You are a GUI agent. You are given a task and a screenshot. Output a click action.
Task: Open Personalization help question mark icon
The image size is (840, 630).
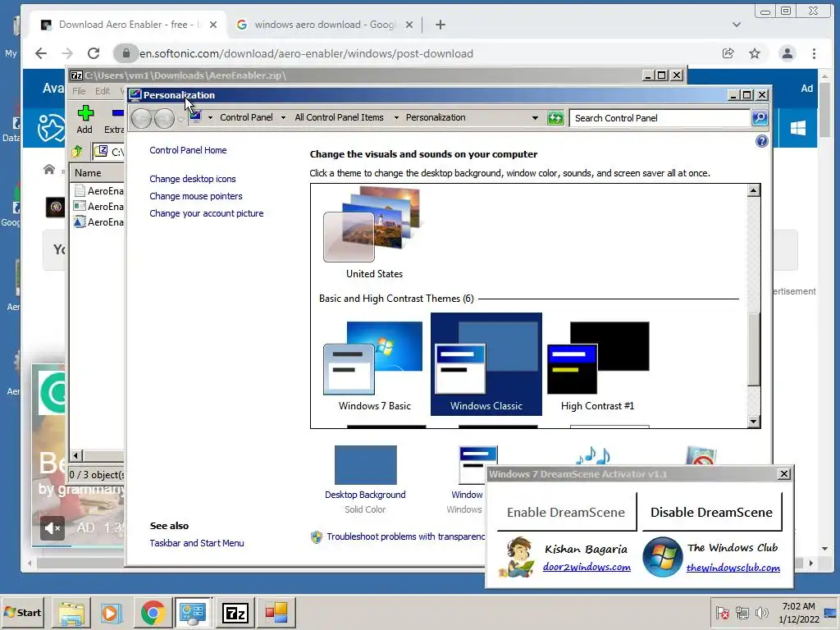pos(761,141)
